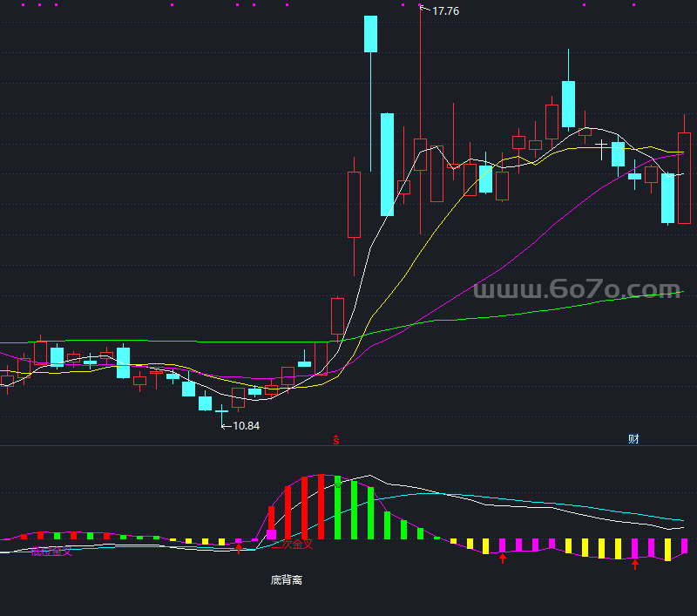697x616 pixels.
Task: Select the cross candle at the 10.84 low
Action: point(221,411)
